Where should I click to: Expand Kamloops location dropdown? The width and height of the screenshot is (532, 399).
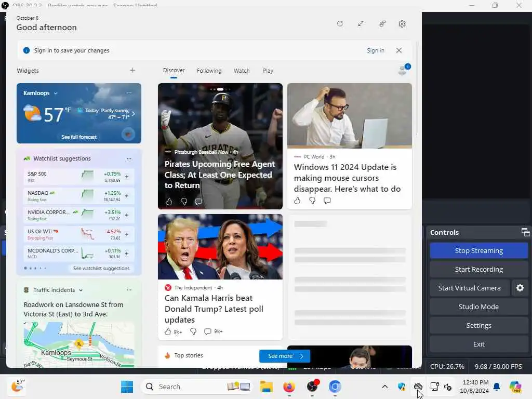(x=56, y=94)
